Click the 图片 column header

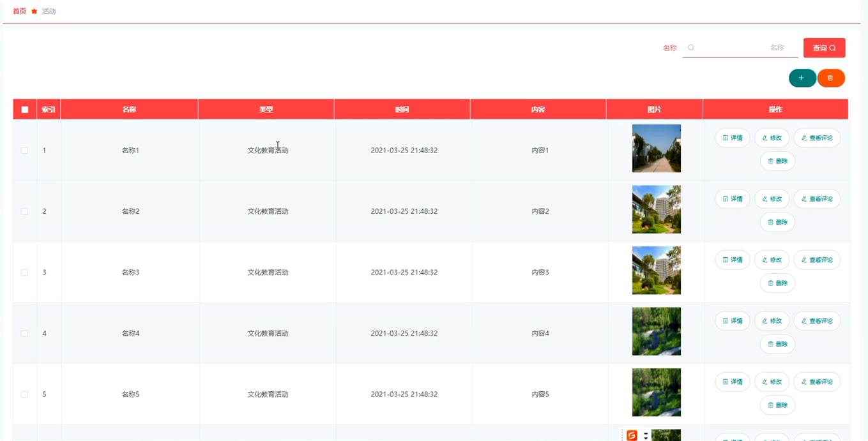click(655, 110)
